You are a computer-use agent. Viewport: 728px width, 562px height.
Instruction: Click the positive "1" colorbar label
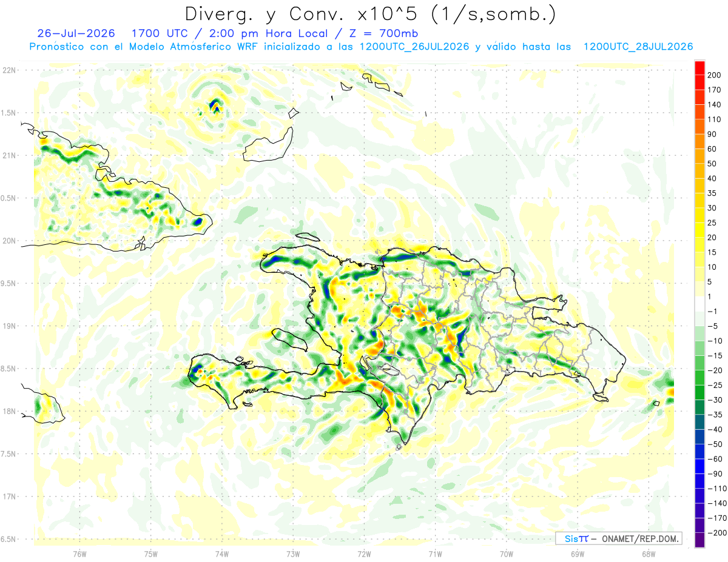point(710,296)
